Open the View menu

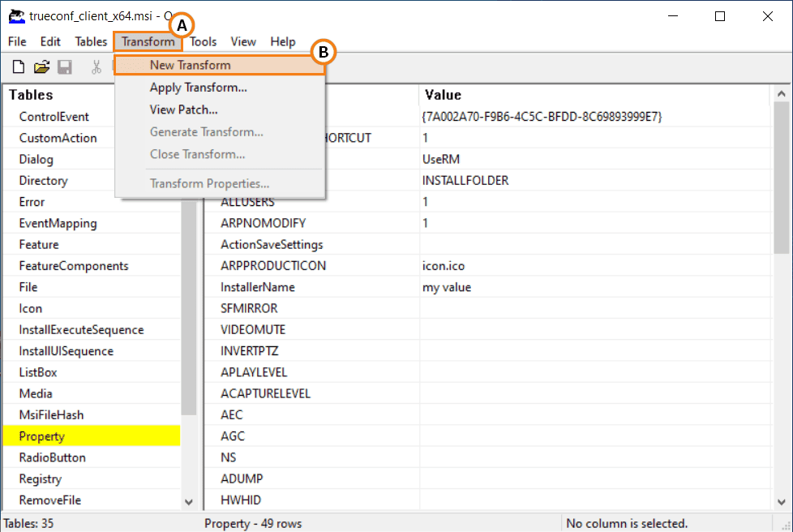tap(243, 41)
